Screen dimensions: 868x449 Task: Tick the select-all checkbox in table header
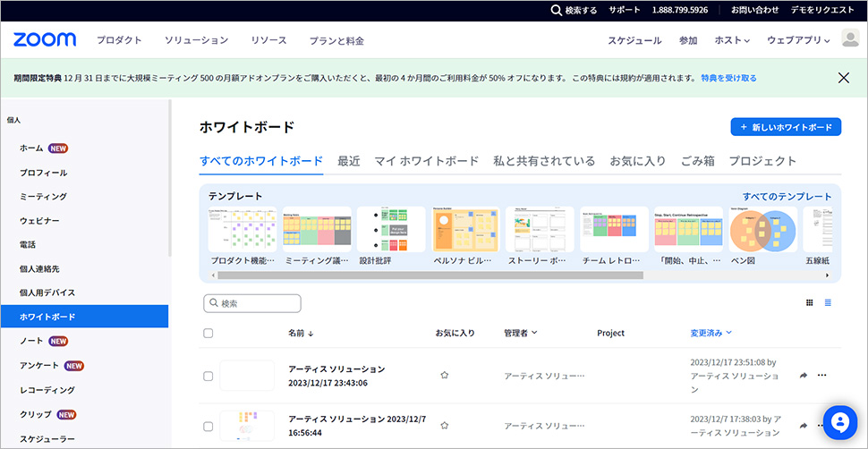coord(208,334)
